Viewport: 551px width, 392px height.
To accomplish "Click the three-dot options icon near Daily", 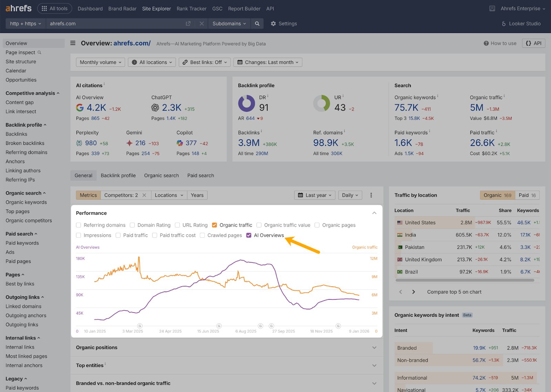I will [371, 195].
